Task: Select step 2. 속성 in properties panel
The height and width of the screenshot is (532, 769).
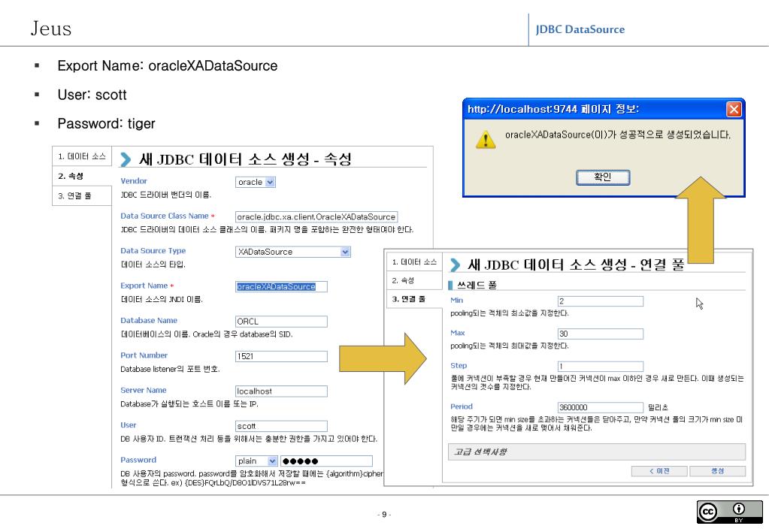Action: click(x=82, y=176)
